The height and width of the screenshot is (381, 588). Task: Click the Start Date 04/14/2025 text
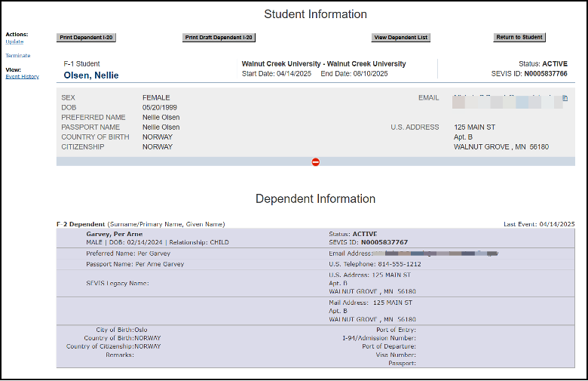(x=277, y=74)
